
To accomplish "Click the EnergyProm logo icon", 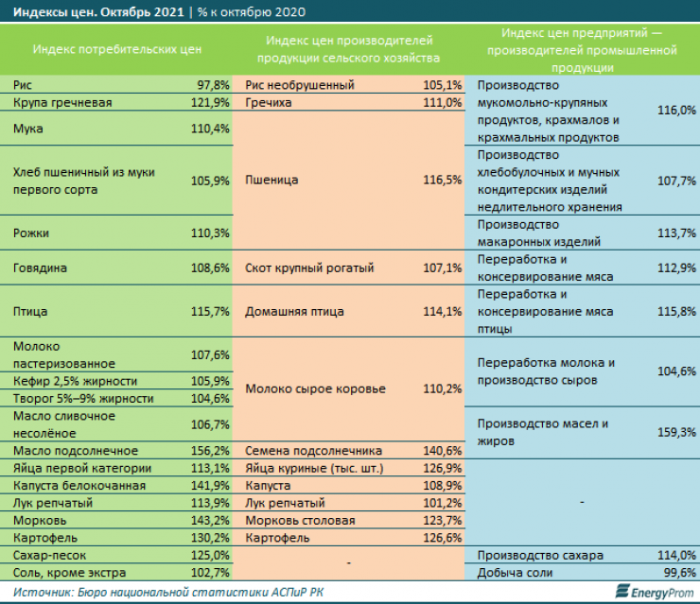I will pyautogui.click(x=623, y=591).
